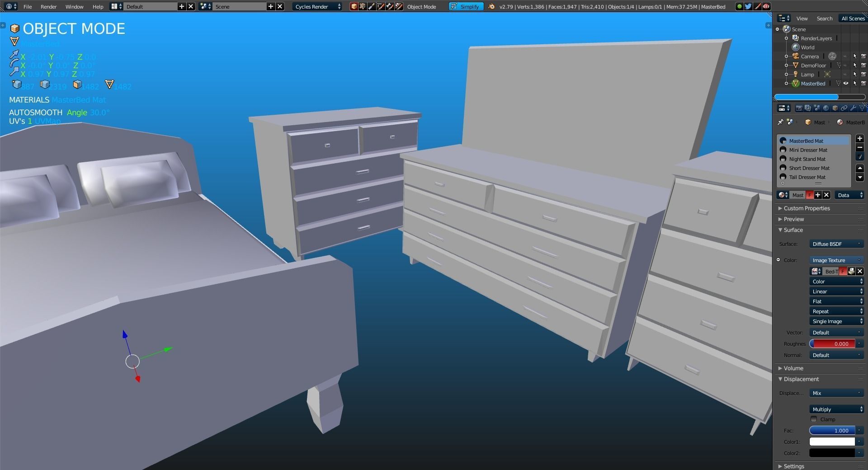Enable the Clamp checkbox
The width and height of the screenshot is (868, 470).
coord(814,419)
